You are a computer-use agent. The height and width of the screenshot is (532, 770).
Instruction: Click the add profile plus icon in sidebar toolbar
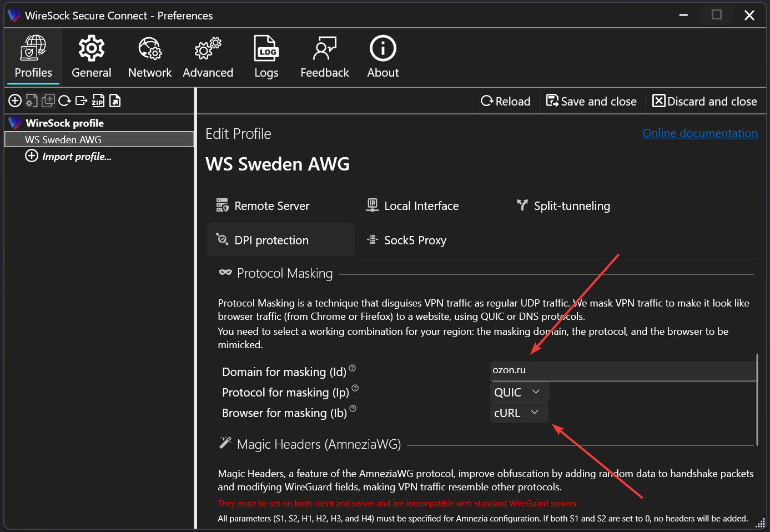(15, 101)
